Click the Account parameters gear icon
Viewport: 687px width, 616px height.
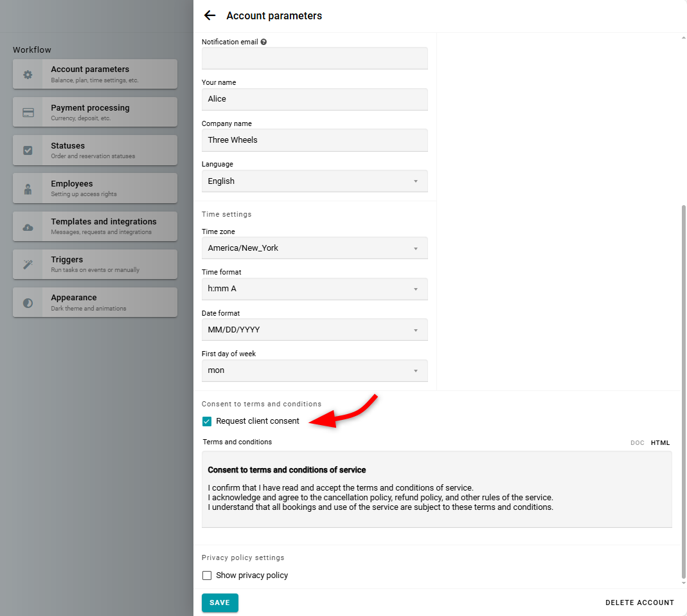pyautogui.click(x=28, y=75)
